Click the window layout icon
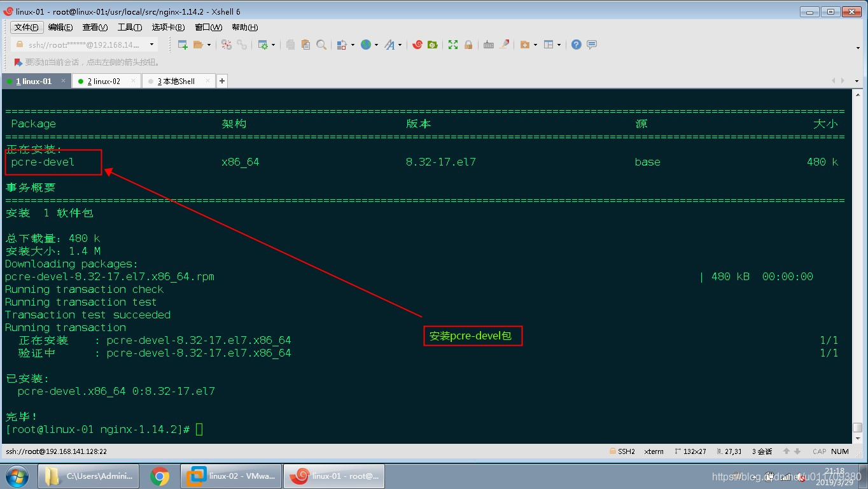This screenshot has height=489, width=868. pyautogui.click(x=549, y=45)
